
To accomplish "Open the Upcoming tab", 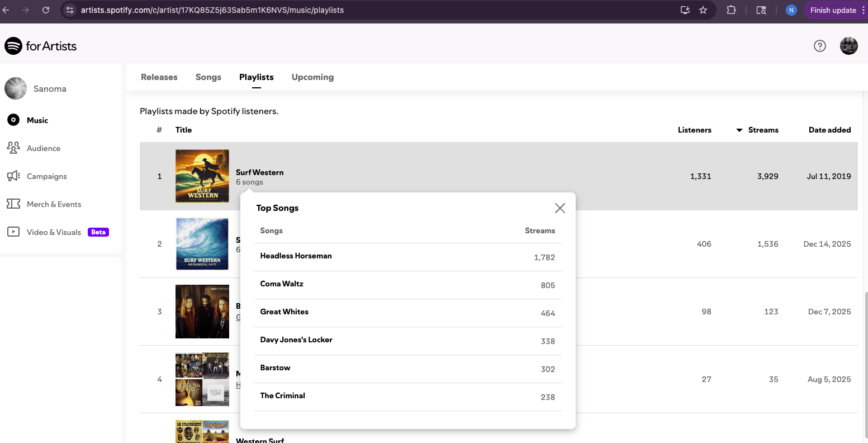I will [312, 77].
